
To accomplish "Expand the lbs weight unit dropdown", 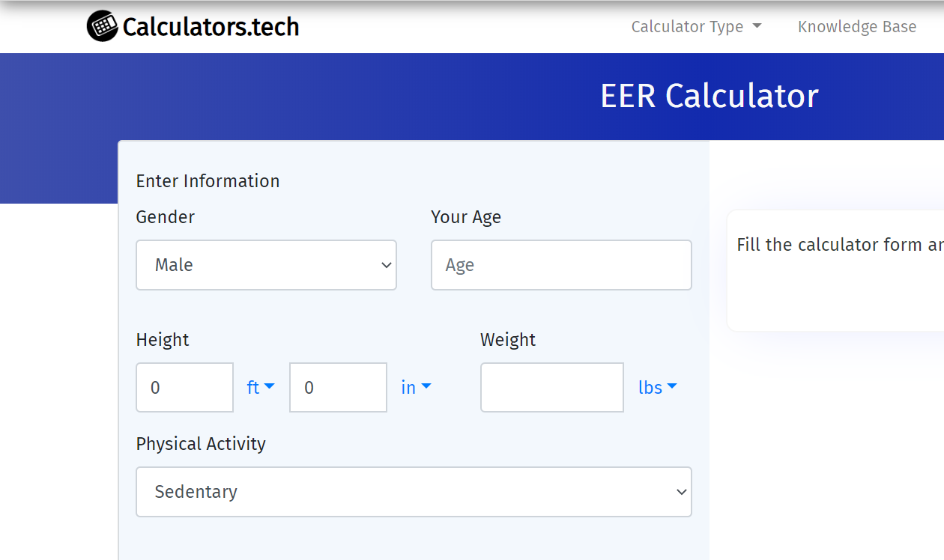I will [657, 388].
